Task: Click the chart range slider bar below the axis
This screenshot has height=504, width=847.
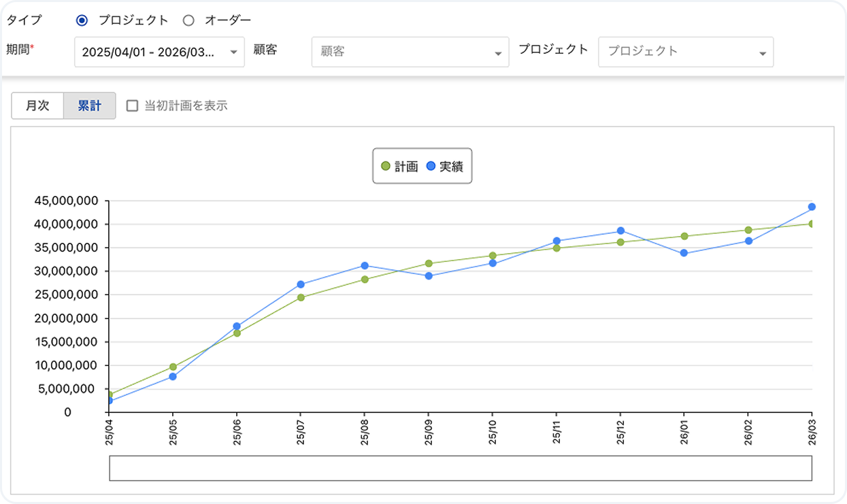Action: pos(460,468)
